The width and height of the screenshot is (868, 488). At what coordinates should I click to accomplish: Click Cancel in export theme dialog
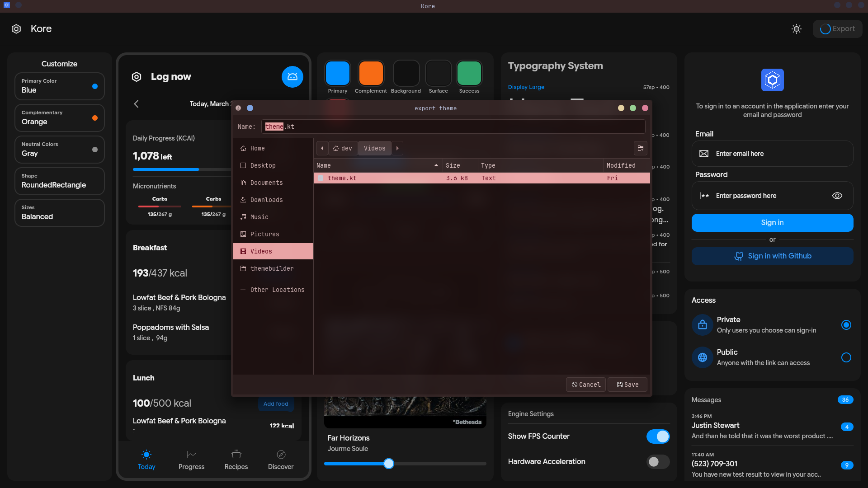(586, 385)
